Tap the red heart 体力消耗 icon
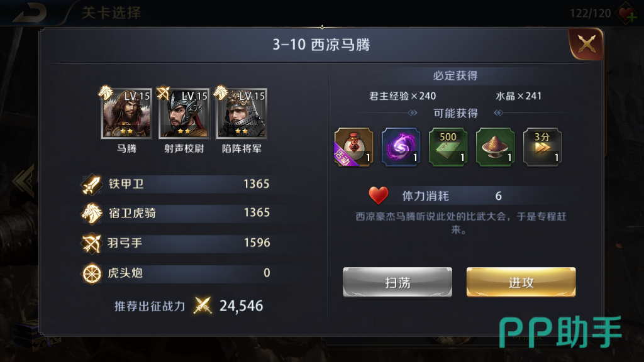 pos(378,195)
